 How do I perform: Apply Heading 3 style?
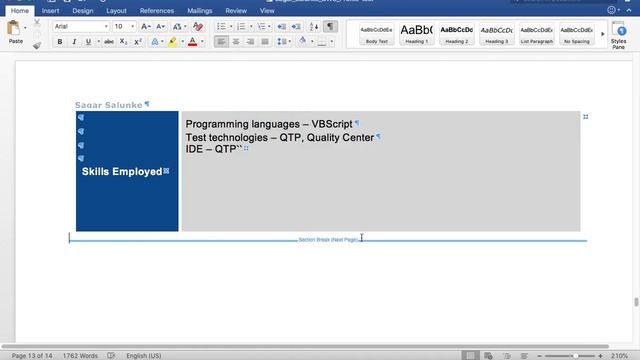pos(496,34)
